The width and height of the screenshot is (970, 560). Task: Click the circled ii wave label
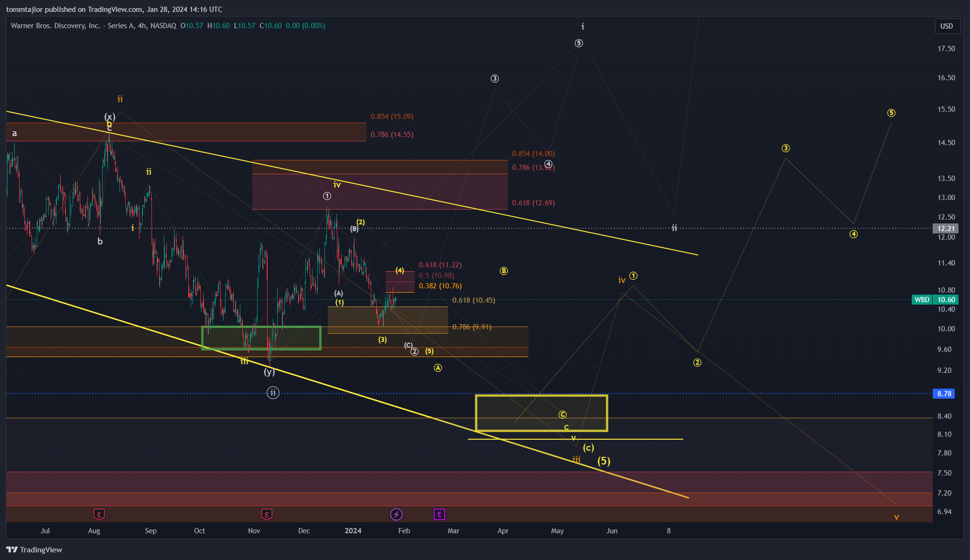click(x=273, y=393)
